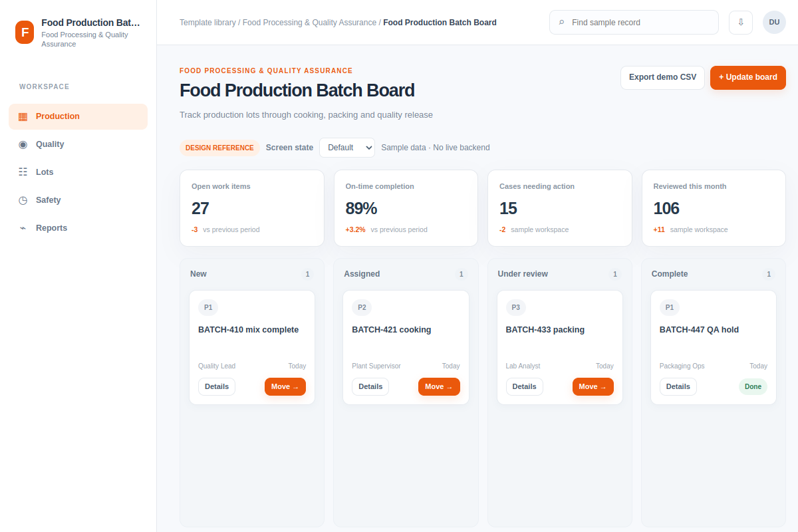798x532 pixels.
Task: Click the P1 priority tag on BATCH-410
Action: pos(208,307)
